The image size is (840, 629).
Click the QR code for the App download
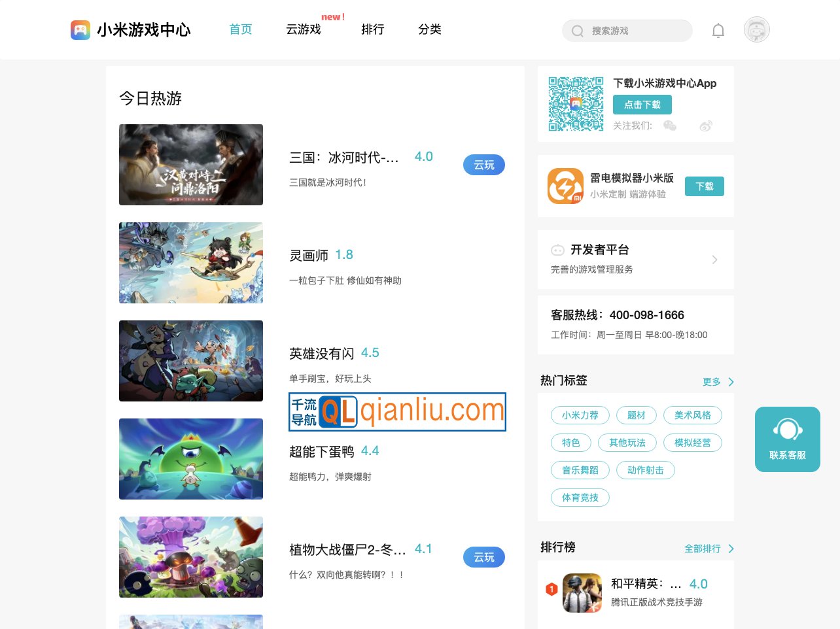point(576,103)
